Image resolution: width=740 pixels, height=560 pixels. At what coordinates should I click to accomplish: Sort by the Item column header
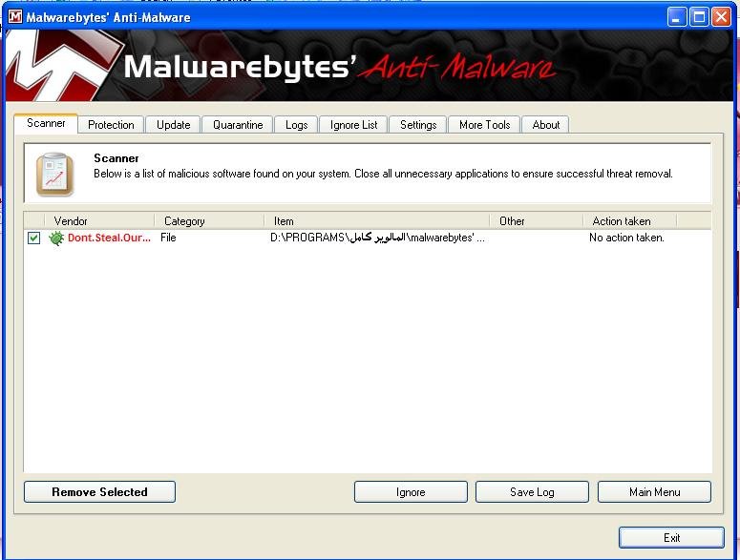pyautogui.click(x=376, y=220)
